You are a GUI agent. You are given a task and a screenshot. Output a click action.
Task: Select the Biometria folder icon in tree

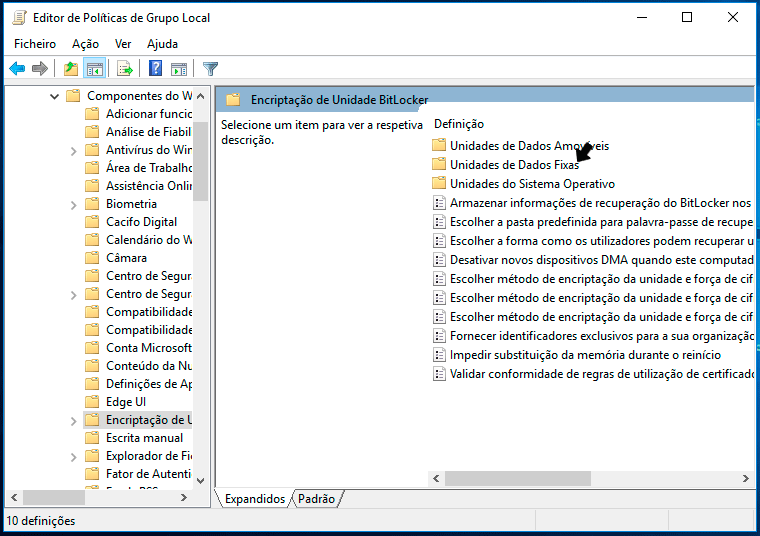(92, 204)
